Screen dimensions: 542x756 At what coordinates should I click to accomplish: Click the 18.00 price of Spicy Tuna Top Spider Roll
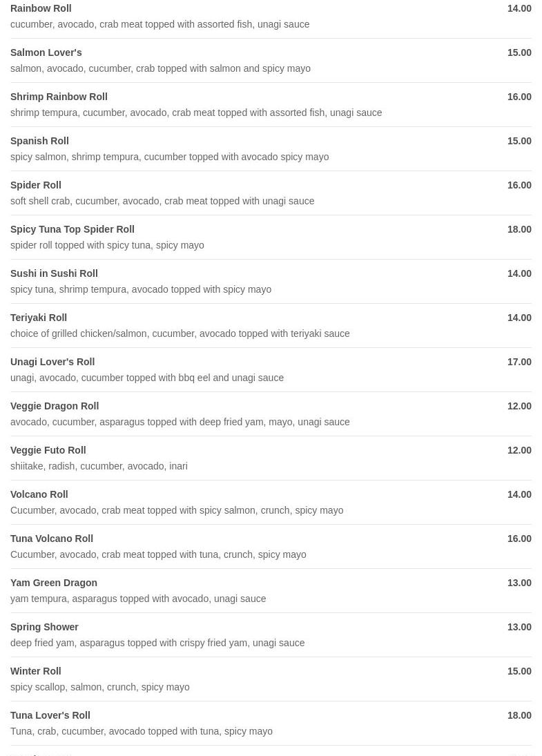pyautogui.click(x=519, y=229)
